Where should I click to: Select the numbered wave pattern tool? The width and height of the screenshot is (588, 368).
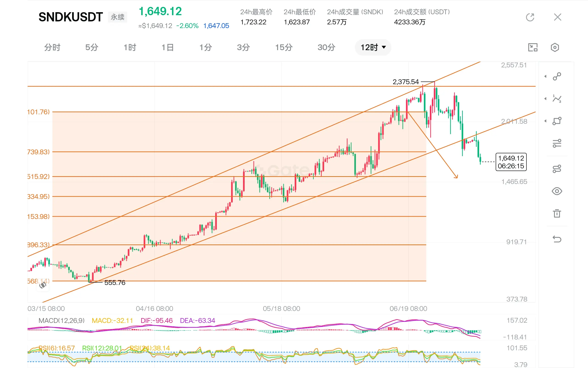click(x=557, y=99)
